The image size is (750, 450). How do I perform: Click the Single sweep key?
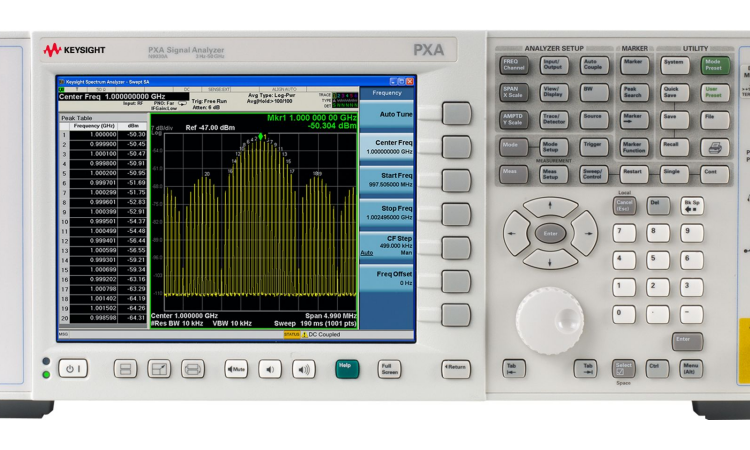(x=674, y=175)
